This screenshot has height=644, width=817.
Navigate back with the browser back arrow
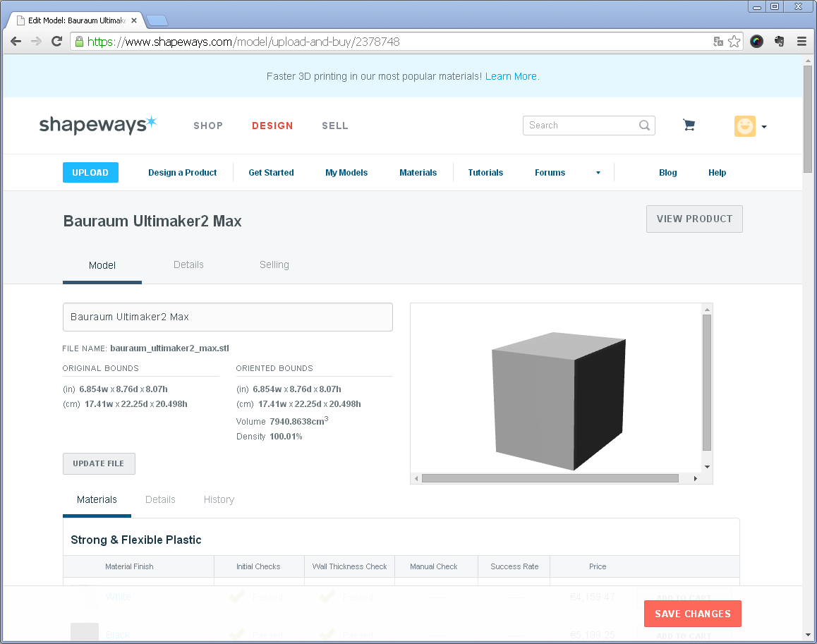(x=16, y=42)
